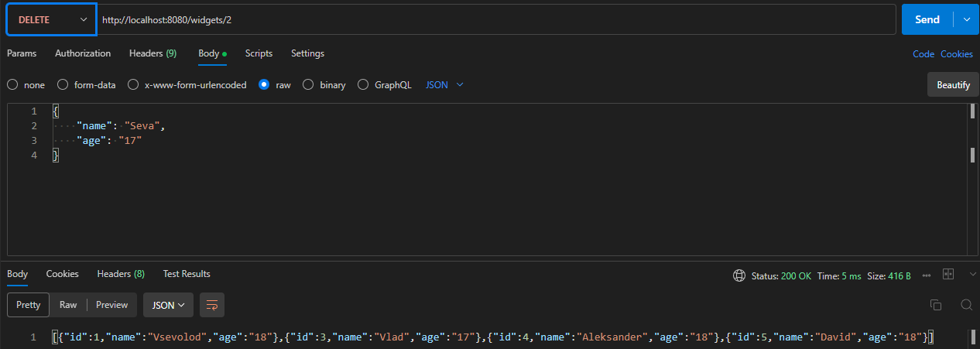
Task: Expand the raw body JSON language dropdown
Action: tap(445, 85)
